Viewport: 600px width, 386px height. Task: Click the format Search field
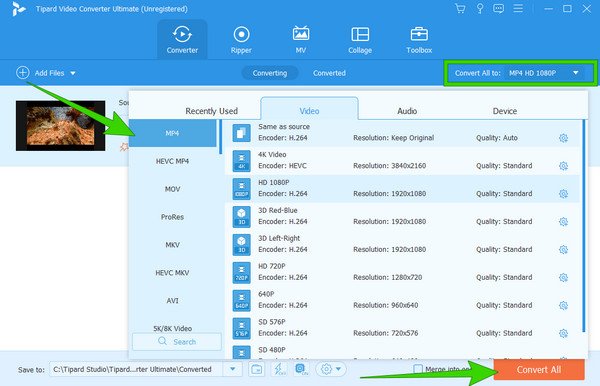[x=177, y=342]
